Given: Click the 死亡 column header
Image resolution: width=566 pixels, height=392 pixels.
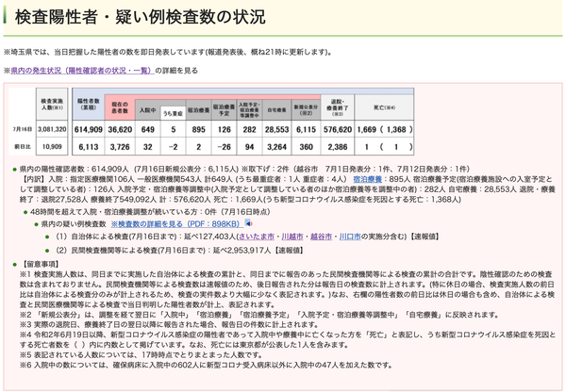Looking at the screenshot, I should pos(384,107).
